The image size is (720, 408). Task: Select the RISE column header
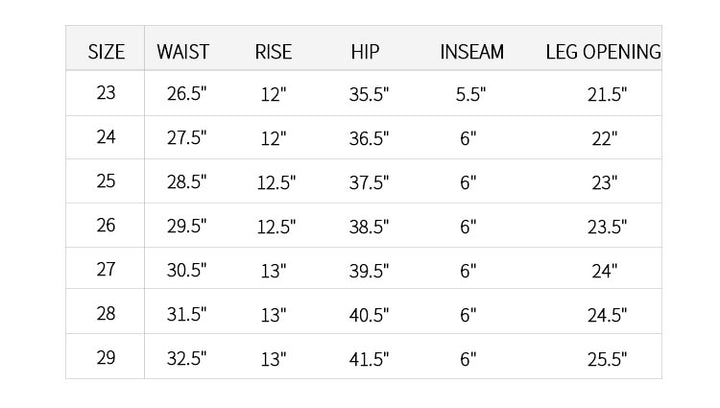273,51
